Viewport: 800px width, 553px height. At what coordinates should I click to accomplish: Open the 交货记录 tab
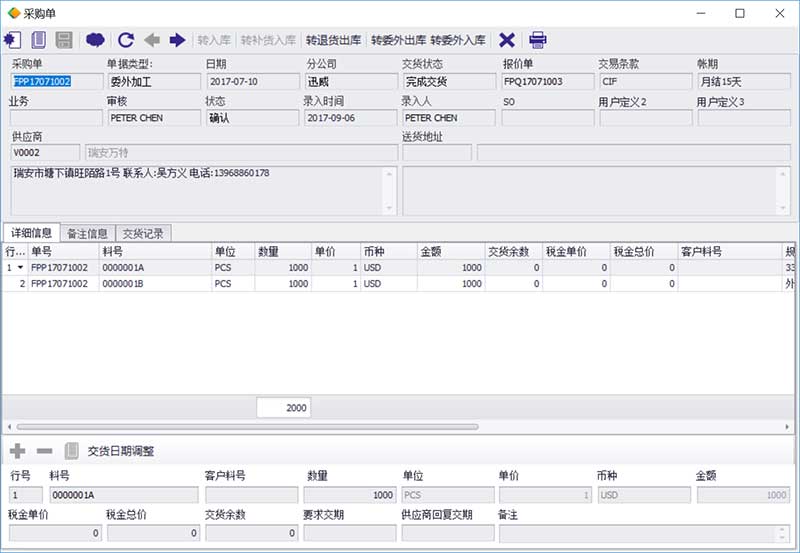(144, 233)
